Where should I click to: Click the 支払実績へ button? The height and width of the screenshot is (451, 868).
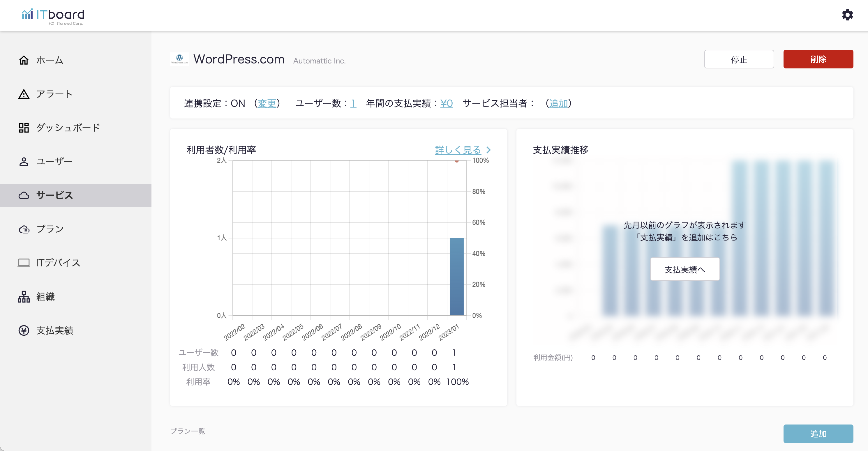pyautogui.click(x=684, y=269)
